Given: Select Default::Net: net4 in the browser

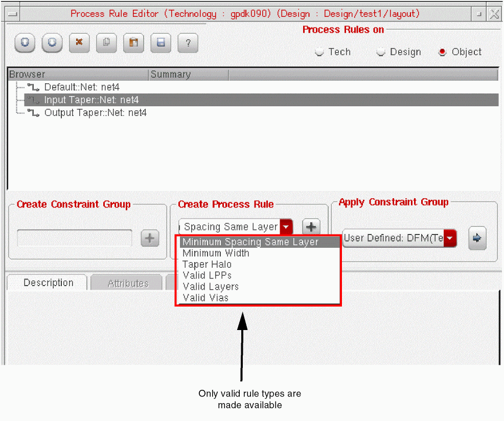Looking at the screenshot, I should click(x=82, y=87).
